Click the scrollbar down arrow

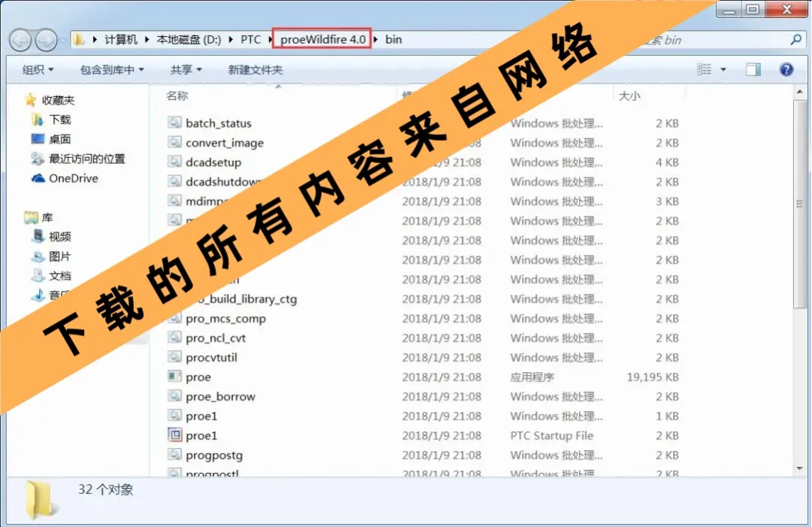pyautogui.click(x=799, y=468)
